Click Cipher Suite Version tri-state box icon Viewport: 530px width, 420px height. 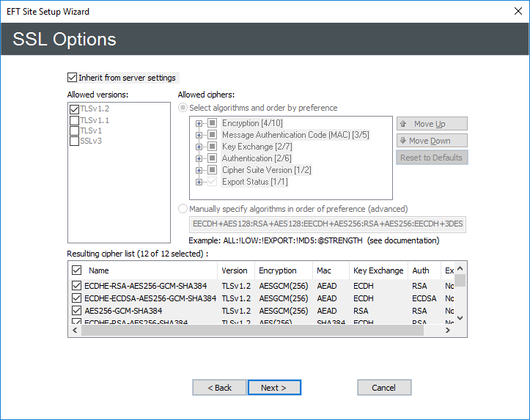[212, 170]
